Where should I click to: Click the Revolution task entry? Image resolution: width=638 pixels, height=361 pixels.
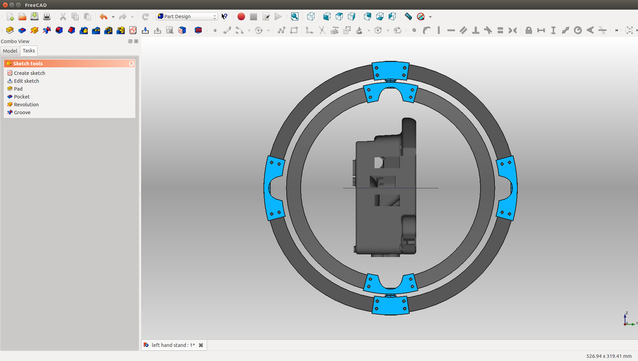click(26, 105)
